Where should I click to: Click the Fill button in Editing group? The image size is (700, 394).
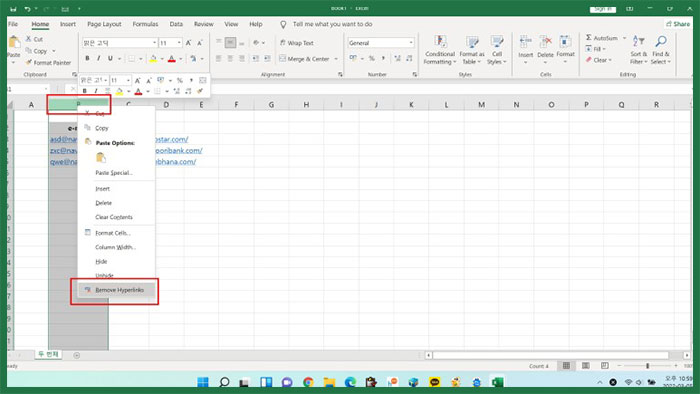pyautogui.click(x=595, y=49)
